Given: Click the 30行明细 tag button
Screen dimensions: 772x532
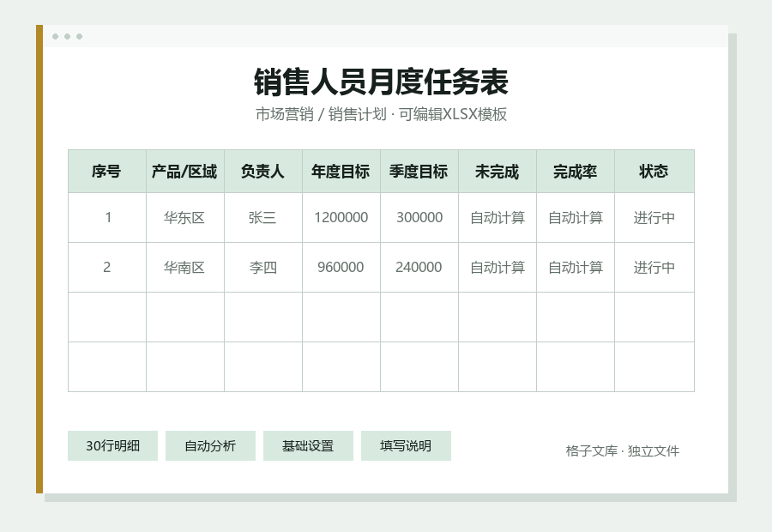Looking at the screenshot, I should [112, 446].
